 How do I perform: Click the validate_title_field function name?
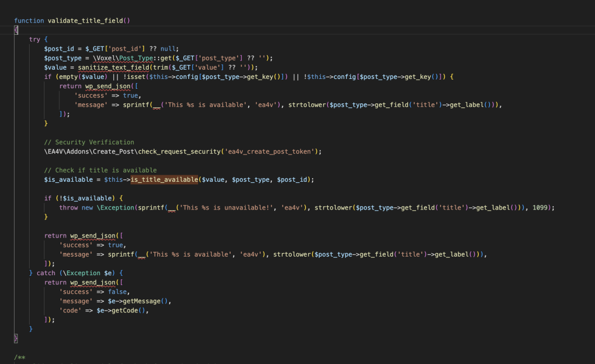pos(88,20)
